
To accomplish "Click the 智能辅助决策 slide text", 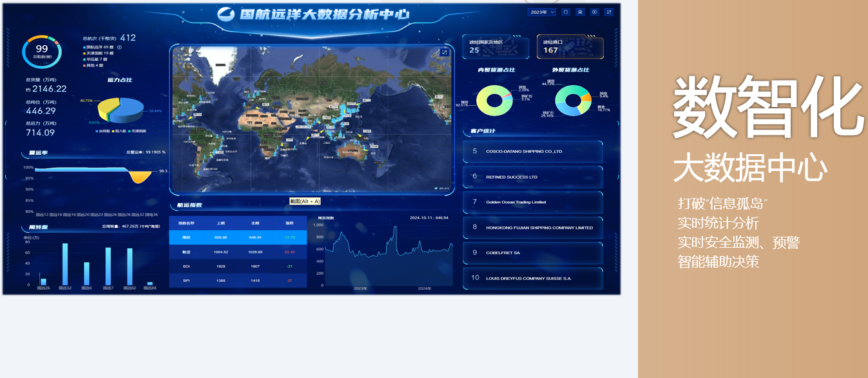I will (x=719, y=262).
